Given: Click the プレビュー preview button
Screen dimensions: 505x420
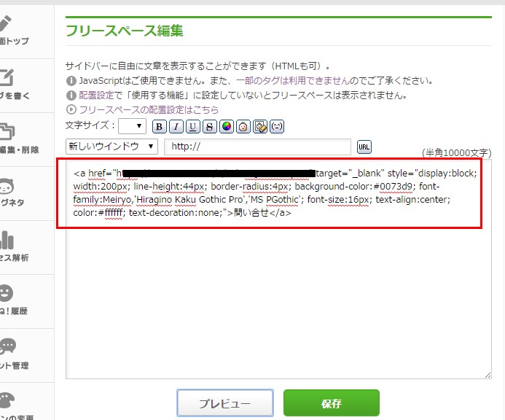Looking at the screenshot, I should point(224,403).
